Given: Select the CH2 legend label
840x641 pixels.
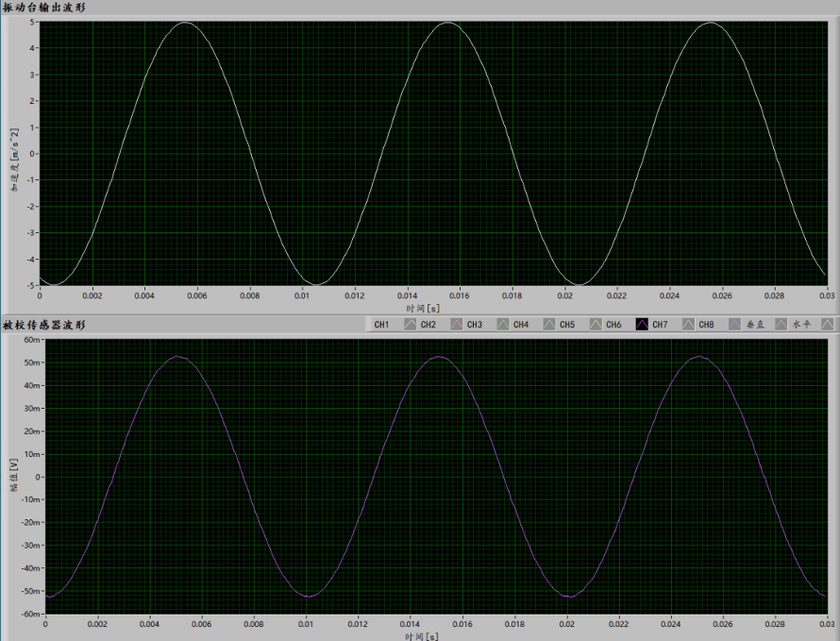Looking at the screenshot, I should tap(428, 325).
